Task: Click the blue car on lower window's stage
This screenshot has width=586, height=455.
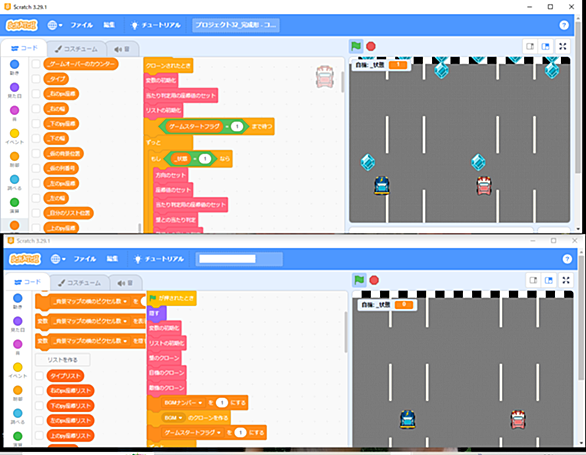Action: pos(407,419)
